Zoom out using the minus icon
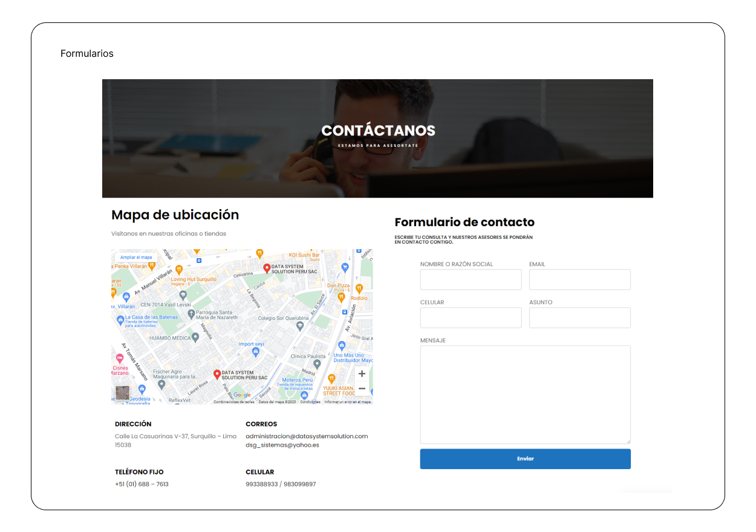Image resolution: width=756 pixels, height=532 pixels. click(x=362, y=388)
